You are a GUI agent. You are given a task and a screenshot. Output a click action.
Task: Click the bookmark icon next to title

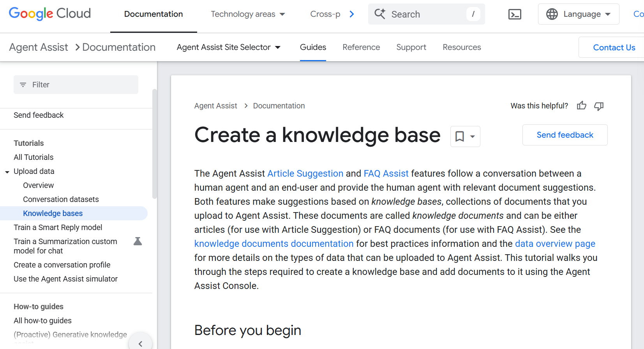pos(460,136)
